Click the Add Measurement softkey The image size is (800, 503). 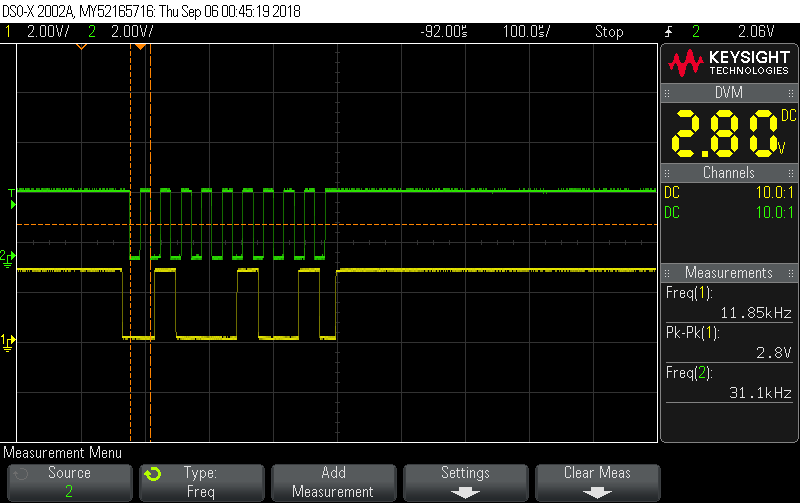334,483
